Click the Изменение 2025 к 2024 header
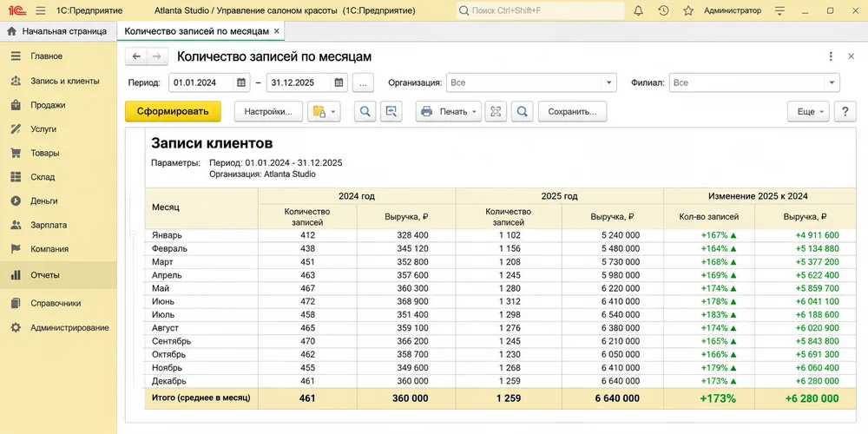 759,196
